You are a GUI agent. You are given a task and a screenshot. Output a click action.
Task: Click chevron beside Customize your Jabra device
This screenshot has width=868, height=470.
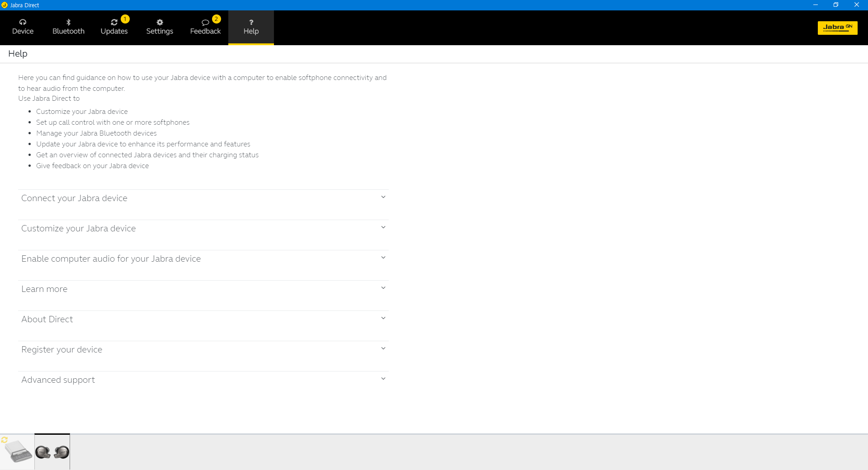[383, 227]
